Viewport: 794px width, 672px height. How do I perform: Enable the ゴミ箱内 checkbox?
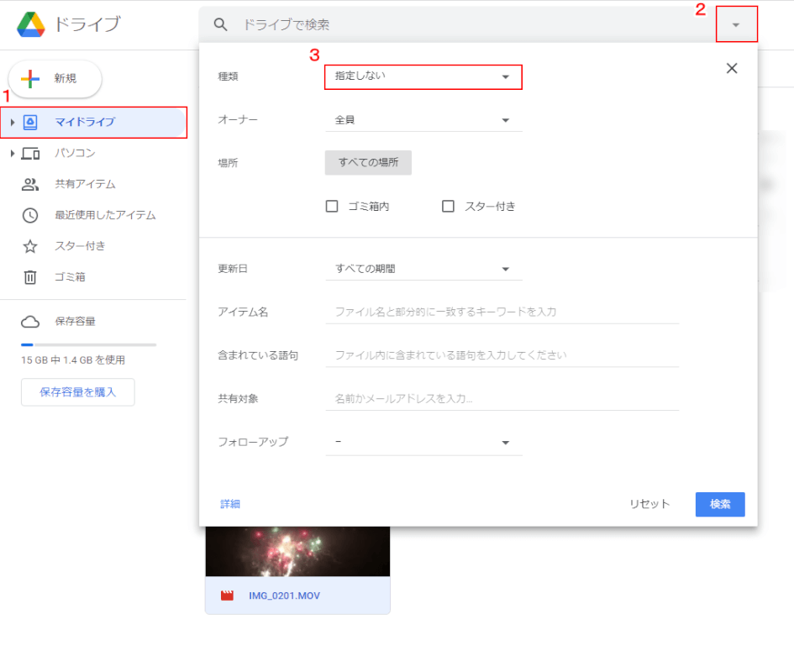coord(332,205)
